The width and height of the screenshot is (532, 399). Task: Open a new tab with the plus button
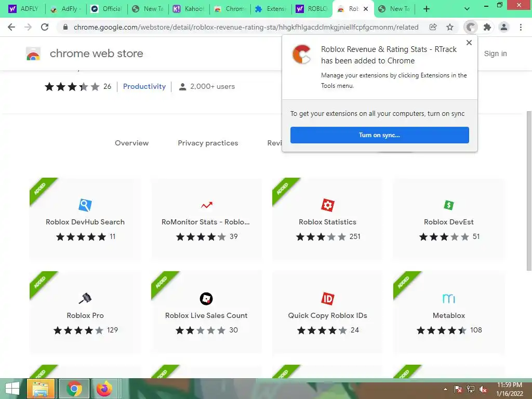coord(427,9)
